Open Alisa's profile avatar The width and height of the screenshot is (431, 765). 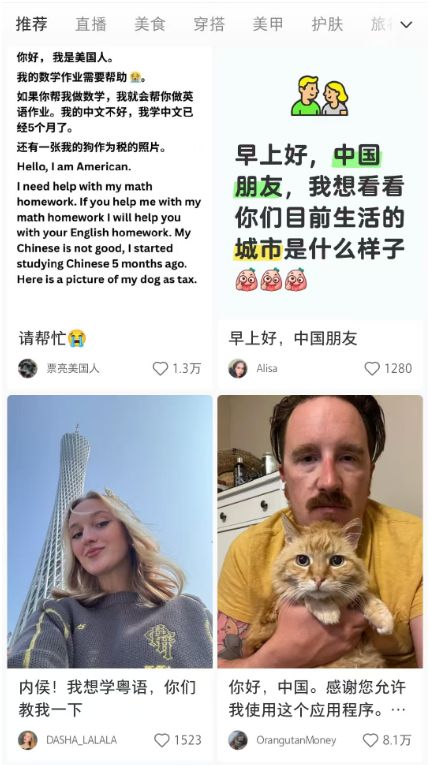click(238, 368)
